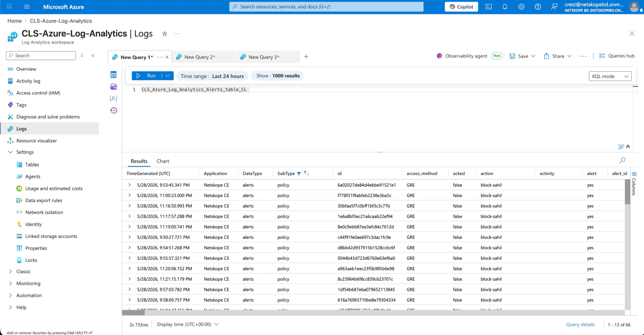Open the feedback icon in the header

point(554,7)
